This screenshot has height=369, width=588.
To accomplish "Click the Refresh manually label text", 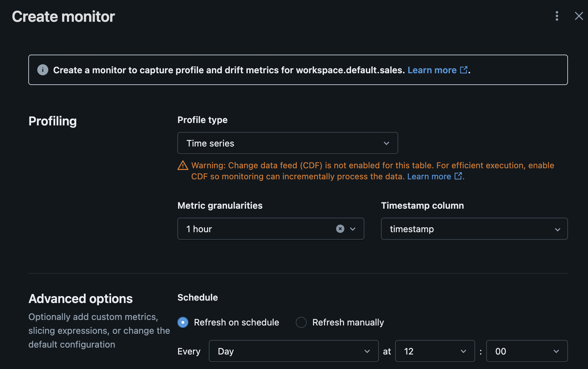I will (x=348, y=322).
